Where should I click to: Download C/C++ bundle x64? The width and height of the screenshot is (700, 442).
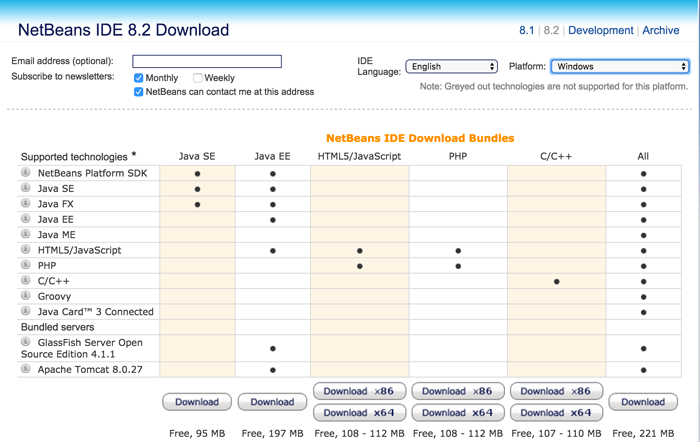tap(556, 413)
